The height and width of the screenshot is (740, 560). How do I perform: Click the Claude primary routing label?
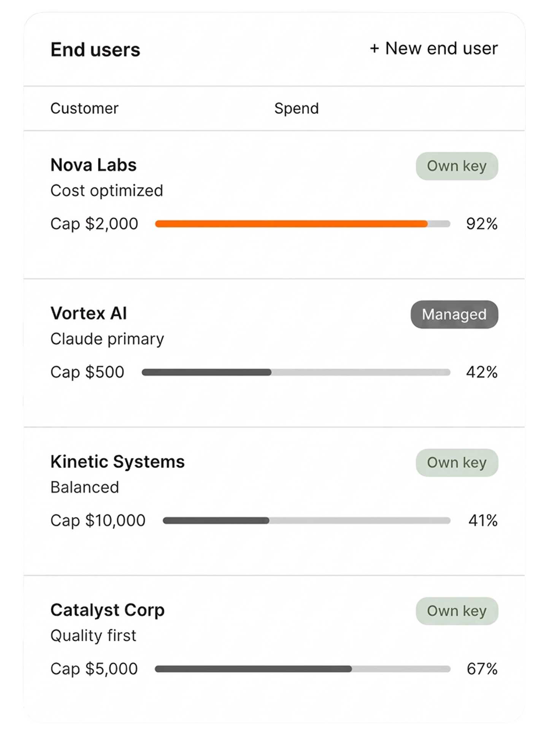click(107, 339)
